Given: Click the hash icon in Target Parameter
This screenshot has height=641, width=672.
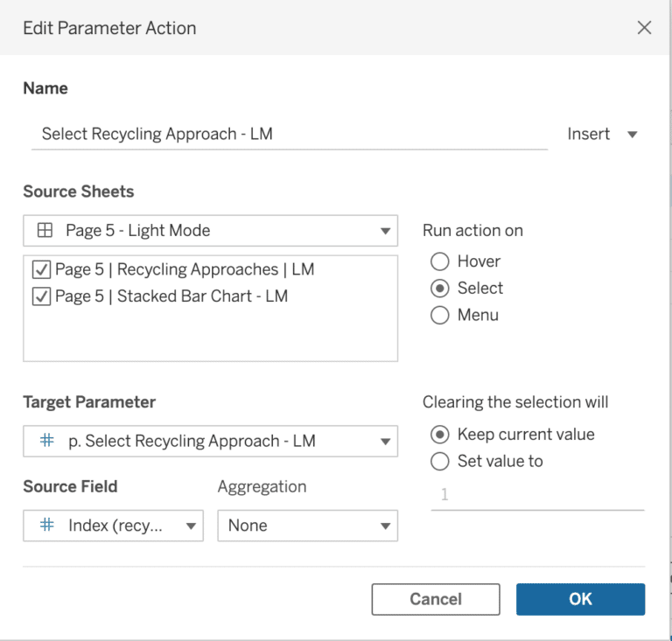Looking at the screenshot, I should [x=46, y=440].
